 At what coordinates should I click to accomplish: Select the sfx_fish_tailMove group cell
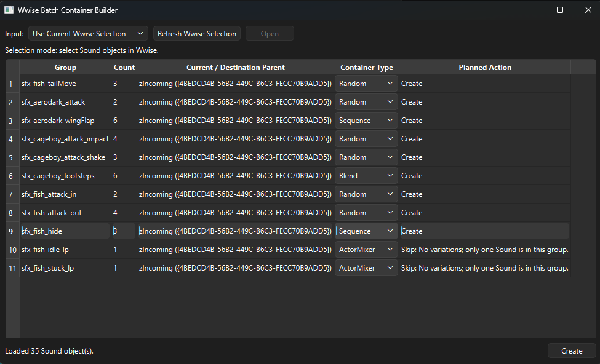(x=65, y=84)
